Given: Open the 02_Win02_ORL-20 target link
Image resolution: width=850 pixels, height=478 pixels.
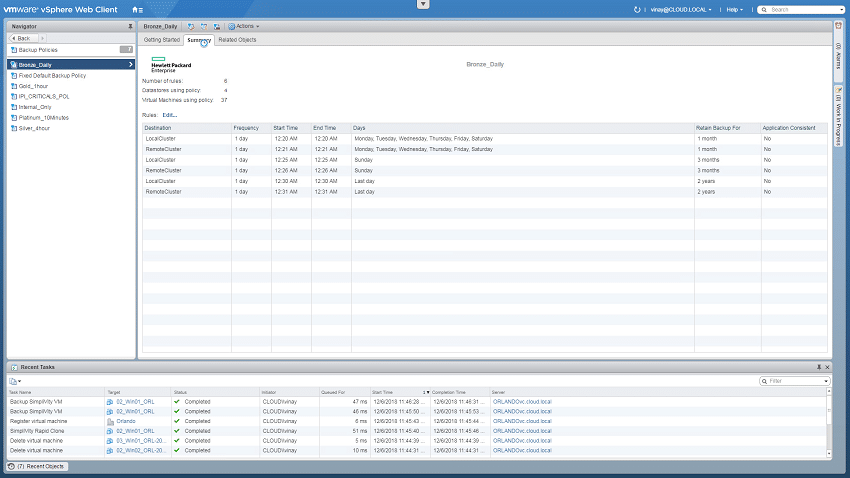Looking at the screenshot, I should click(x=141, y=450).
